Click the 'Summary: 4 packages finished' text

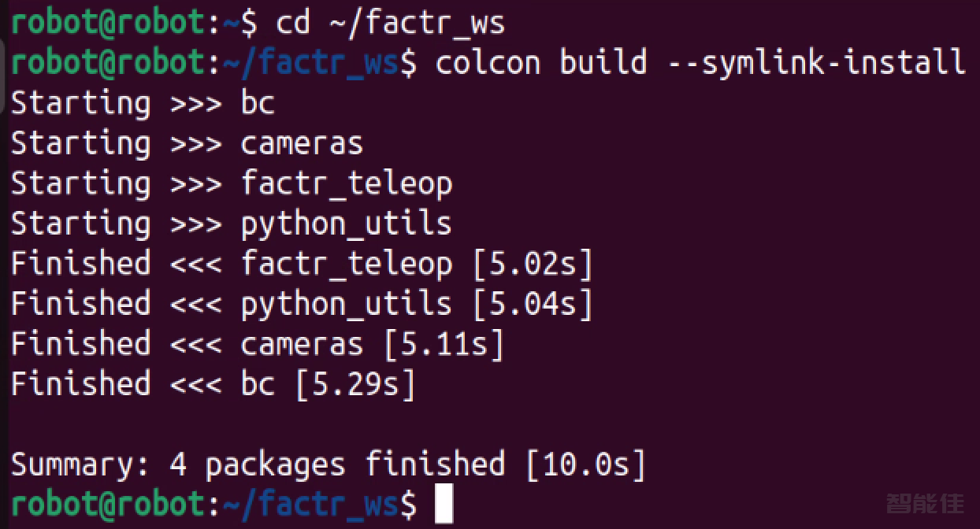pyautogui.click(x=257, y=464)
